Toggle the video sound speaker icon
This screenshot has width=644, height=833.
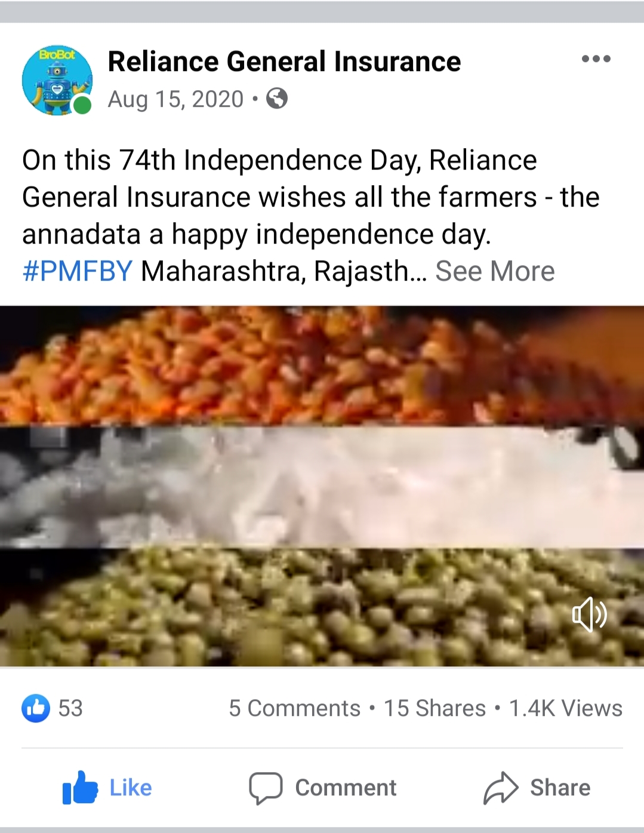coord(589,614)
